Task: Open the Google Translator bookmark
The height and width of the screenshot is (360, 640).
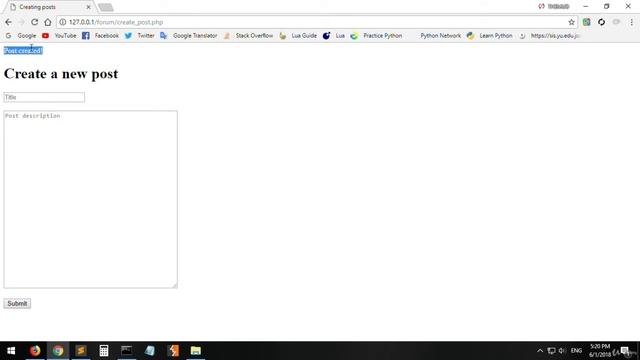Action: [x=189, y=36]
